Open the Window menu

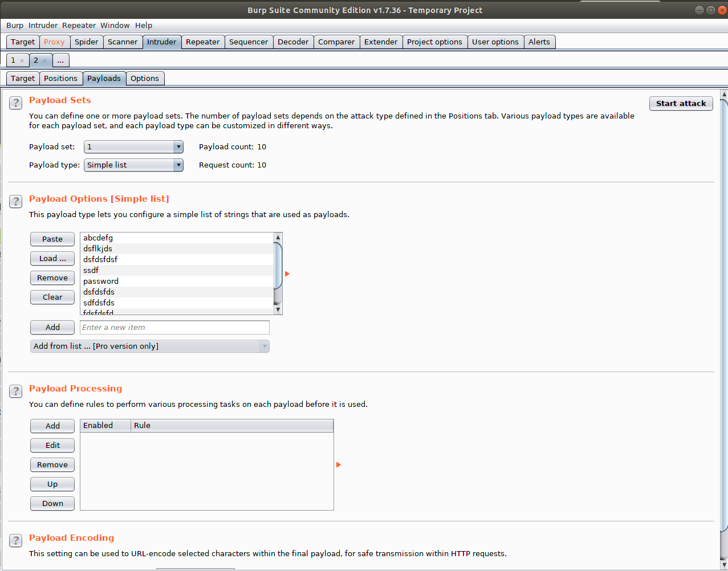[115, 26]
